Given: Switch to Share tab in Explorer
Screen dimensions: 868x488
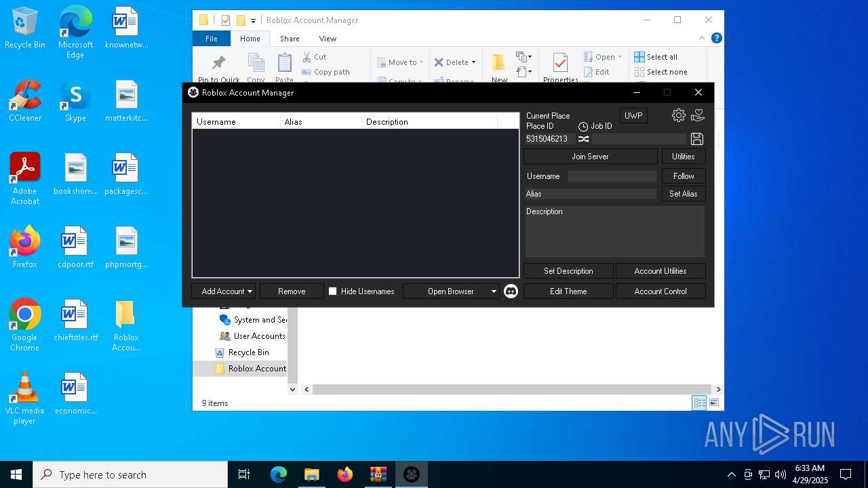Looking at the screenshot, I should 290,39.
